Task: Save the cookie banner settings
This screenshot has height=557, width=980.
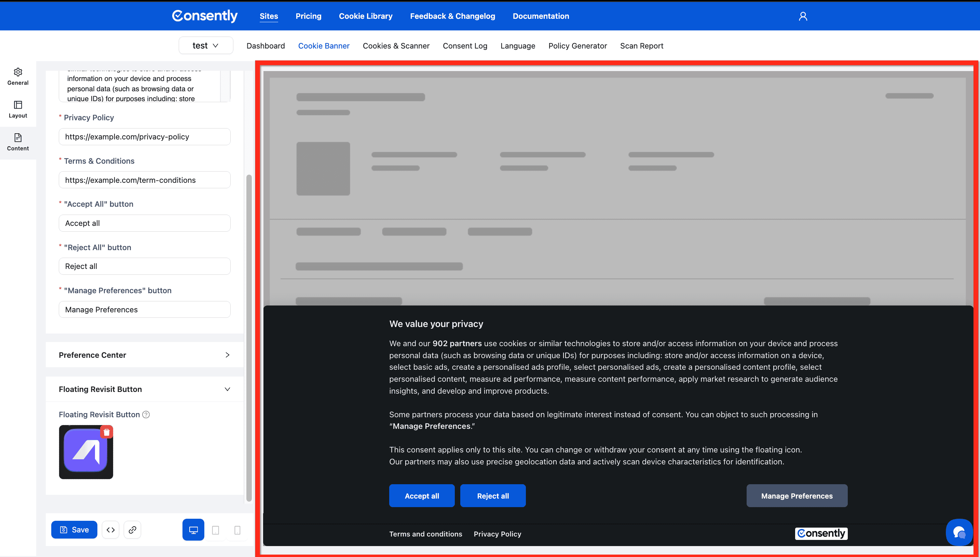Action: click(x=74, y=529)
